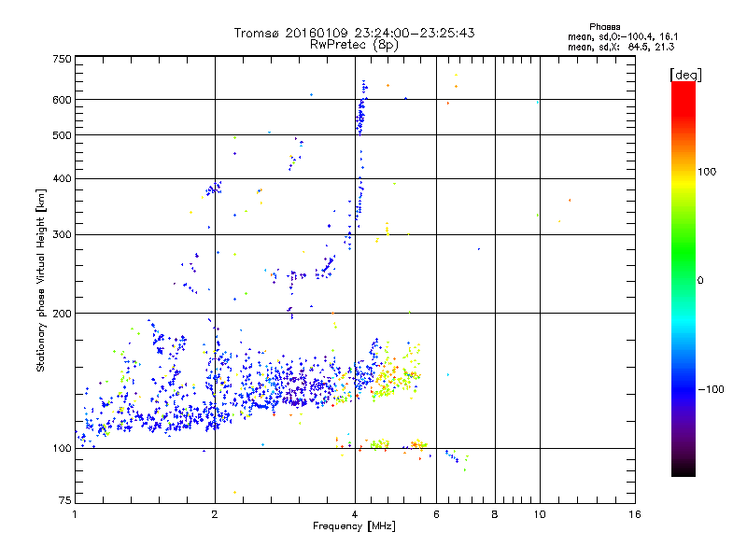Click the 'mean, sd,X: 84.5, 21.3' statistic
The height and width of the screenshot is (560, 747).
click(621, 47)
